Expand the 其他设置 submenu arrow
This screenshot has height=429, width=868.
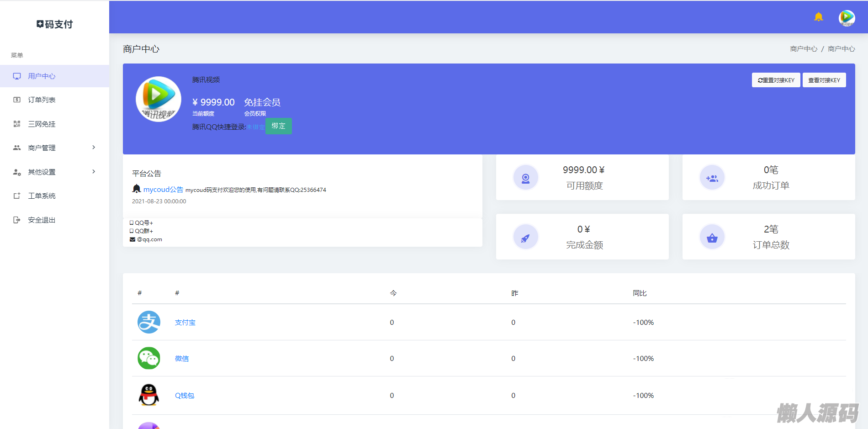(94, 172)
